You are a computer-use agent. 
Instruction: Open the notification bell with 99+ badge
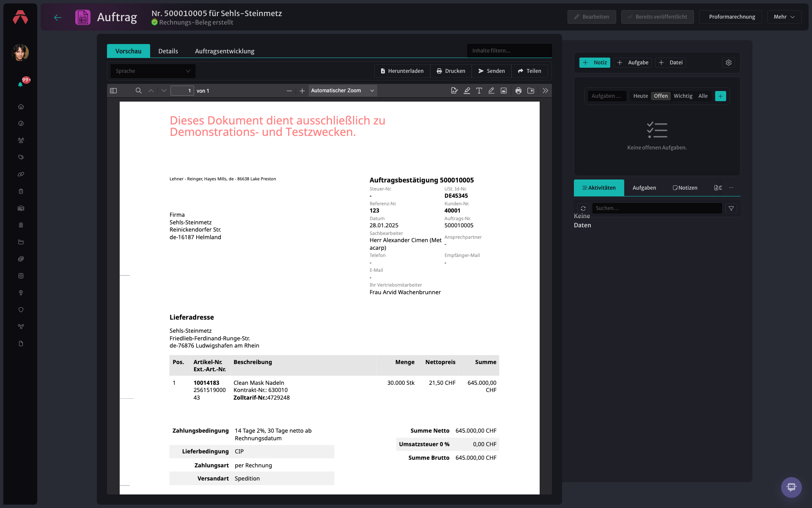(20, 84)
